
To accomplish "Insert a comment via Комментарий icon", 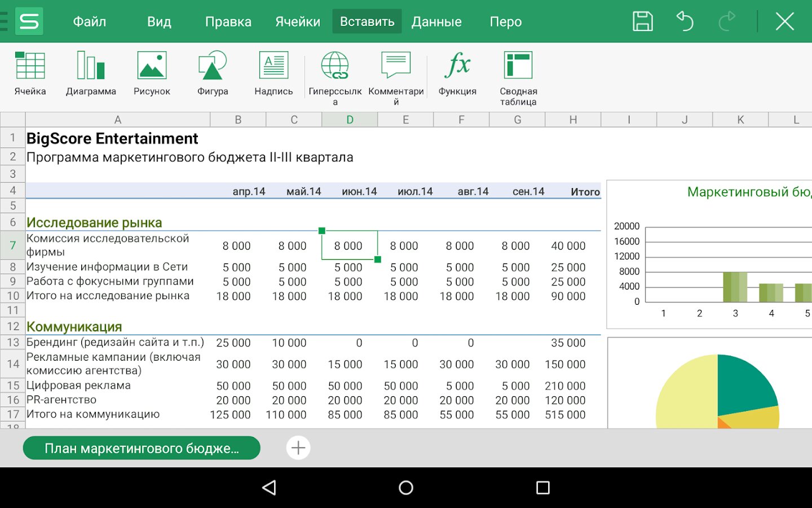I will point(396,73).
